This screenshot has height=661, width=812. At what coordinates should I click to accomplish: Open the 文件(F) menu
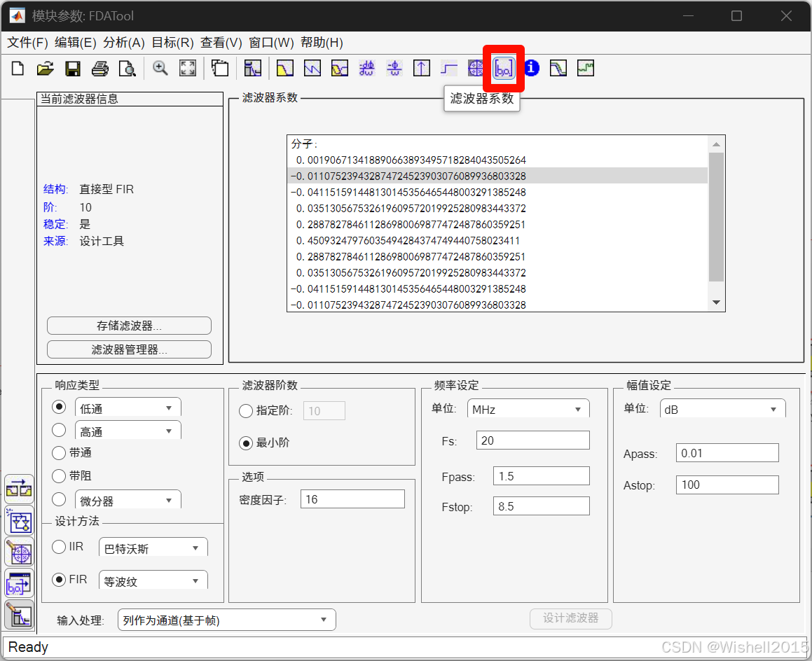[27, 43]
